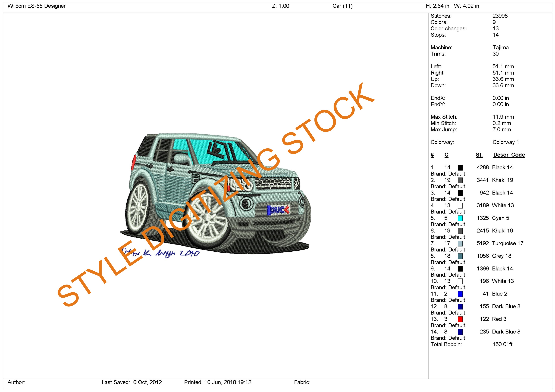This screenshot has height=392, width=555.
Task: Click the Wilcom ES-65 Designer title
Action: [37, 6]
